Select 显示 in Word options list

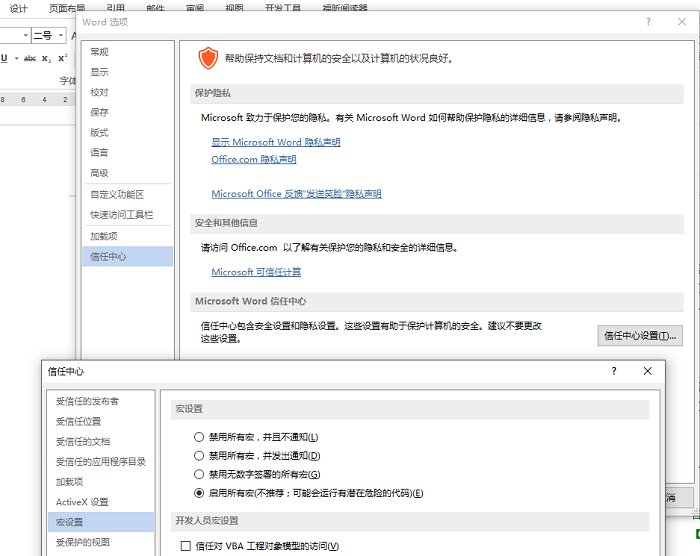(127, 72)
